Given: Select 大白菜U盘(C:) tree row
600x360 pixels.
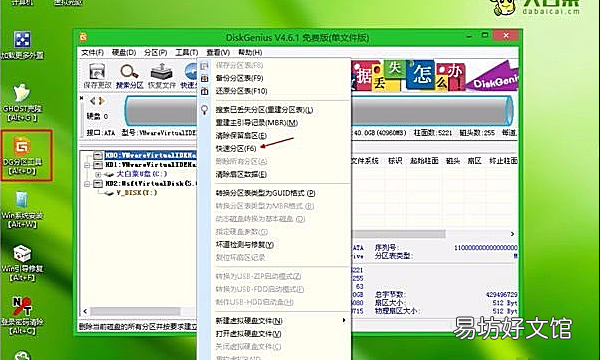Looking at the screenshot, I should (x=141, y=174).
